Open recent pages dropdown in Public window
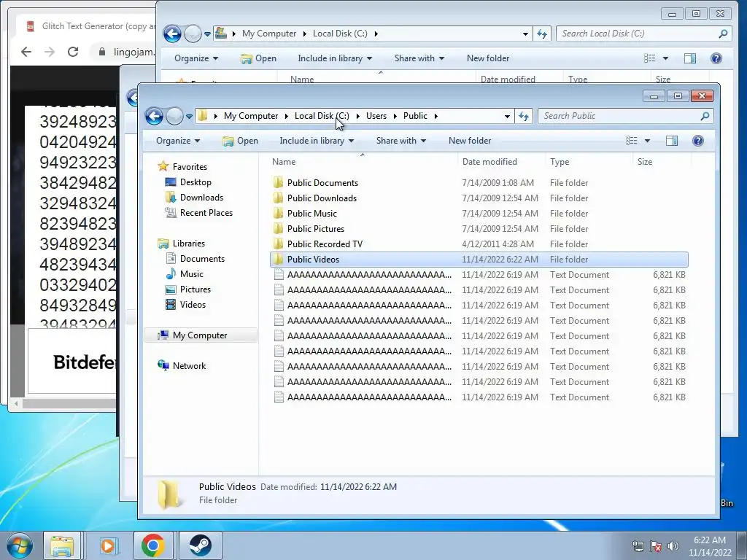 pos(189,116)
